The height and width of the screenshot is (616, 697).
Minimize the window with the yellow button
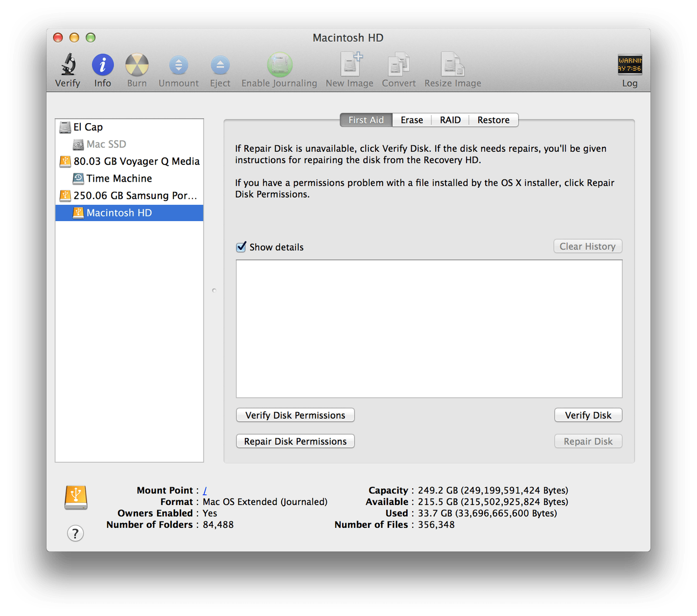[74, 38]
